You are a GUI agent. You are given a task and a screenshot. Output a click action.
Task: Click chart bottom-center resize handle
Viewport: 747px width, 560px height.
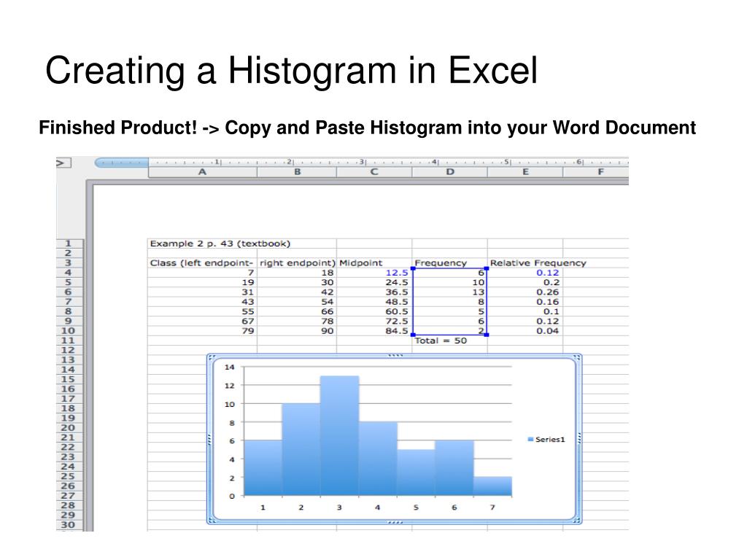(395, 522)
